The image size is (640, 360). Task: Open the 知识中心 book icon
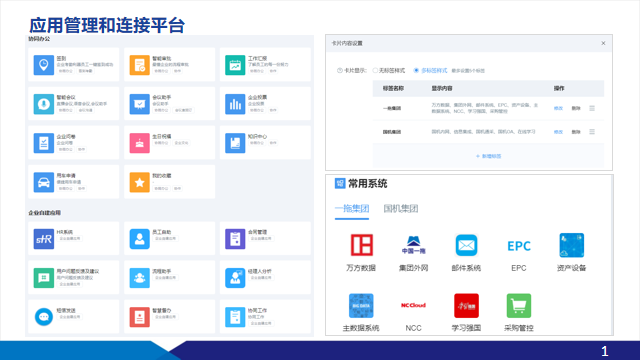[235, 143]
